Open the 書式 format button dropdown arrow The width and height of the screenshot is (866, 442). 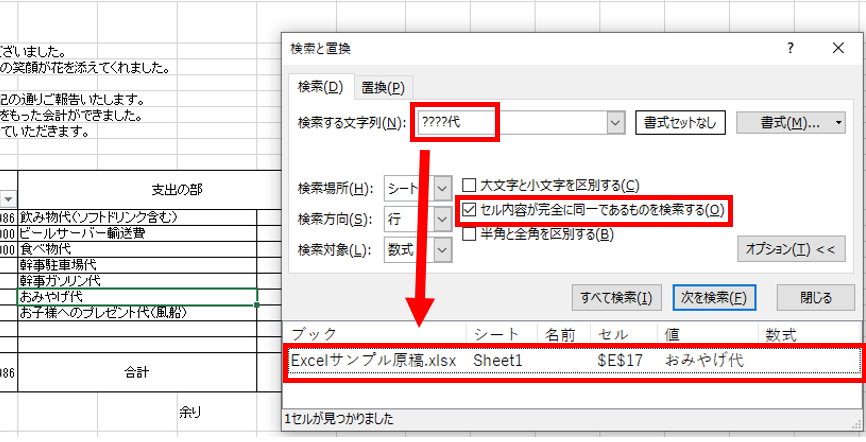point(839,123)
